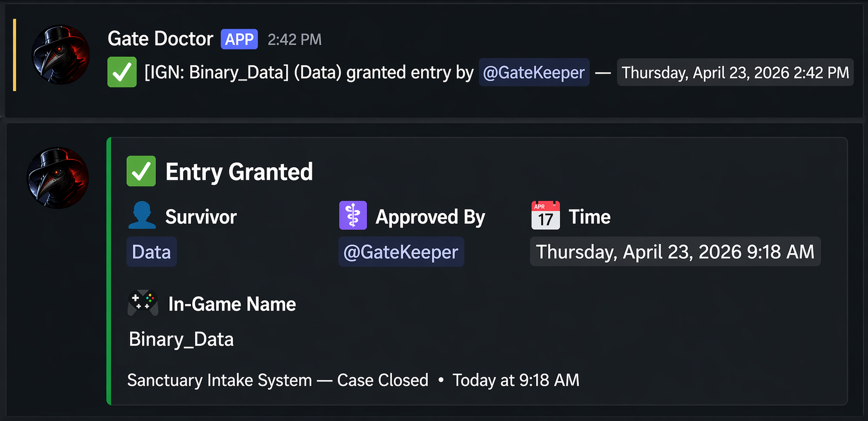Click the blue Survivor person icon

(x=141, y=216)
